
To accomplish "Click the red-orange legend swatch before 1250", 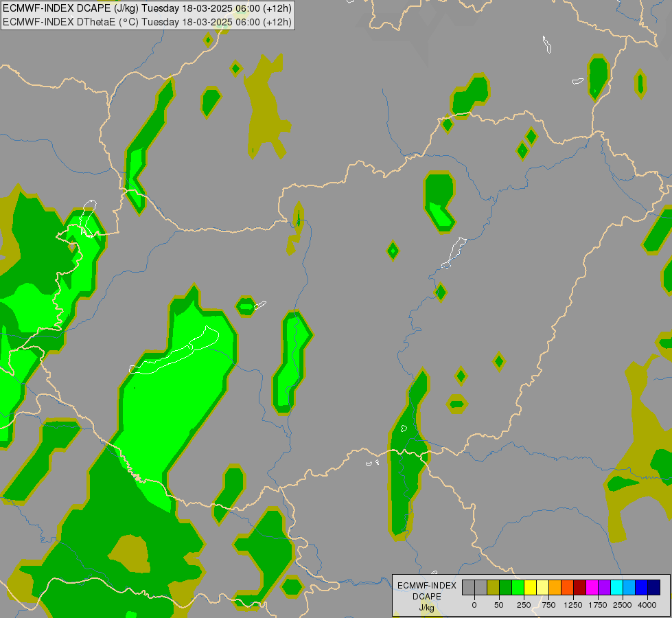I will point(568,587).
